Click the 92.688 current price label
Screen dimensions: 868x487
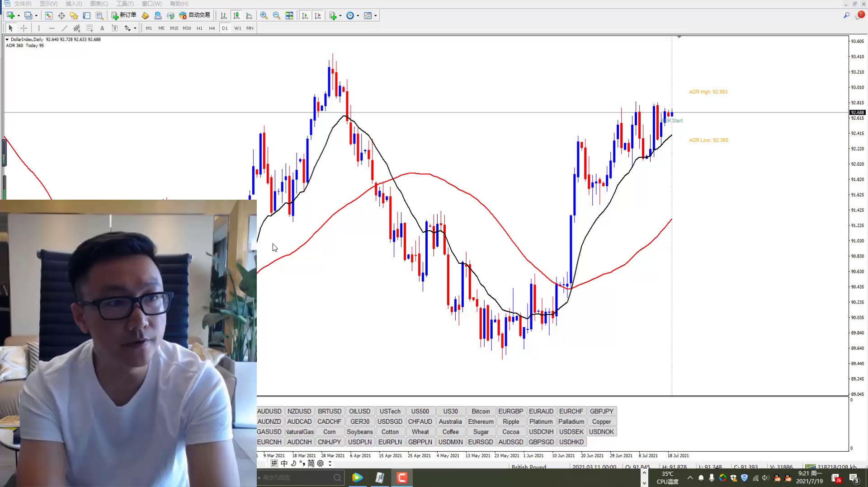[x=857, y=112]
